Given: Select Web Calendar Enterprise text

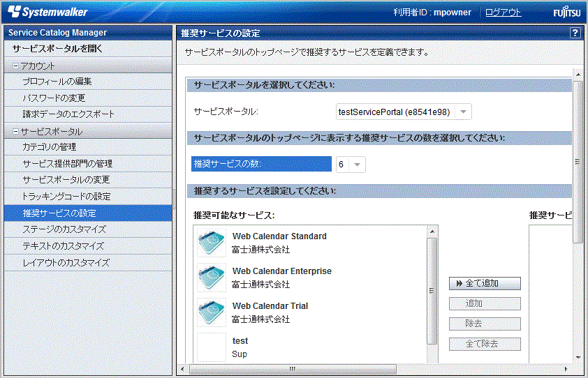Looking at the screenshot, I should pos(281,271).
